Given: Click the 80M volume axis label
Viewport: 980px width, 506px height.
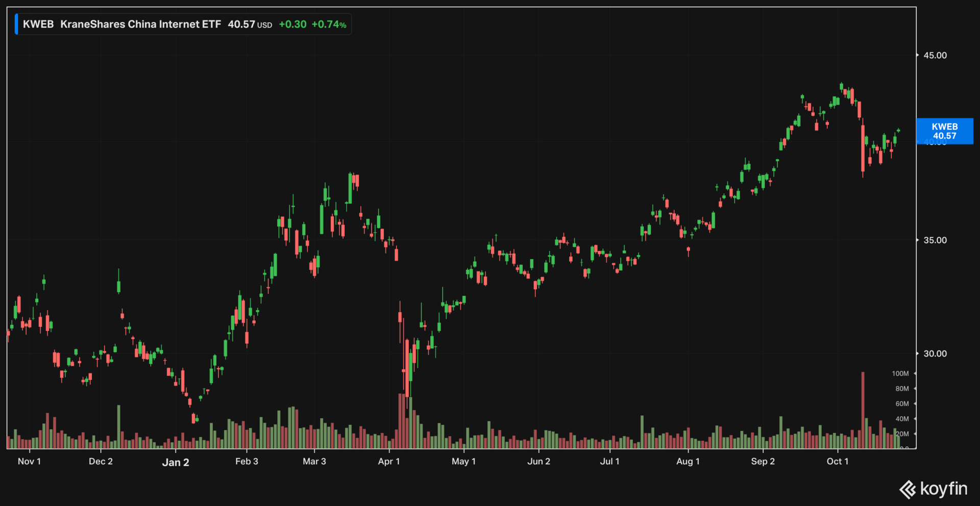Looking at the screenshot, I should pyautogui.click(x=902, y=389).
